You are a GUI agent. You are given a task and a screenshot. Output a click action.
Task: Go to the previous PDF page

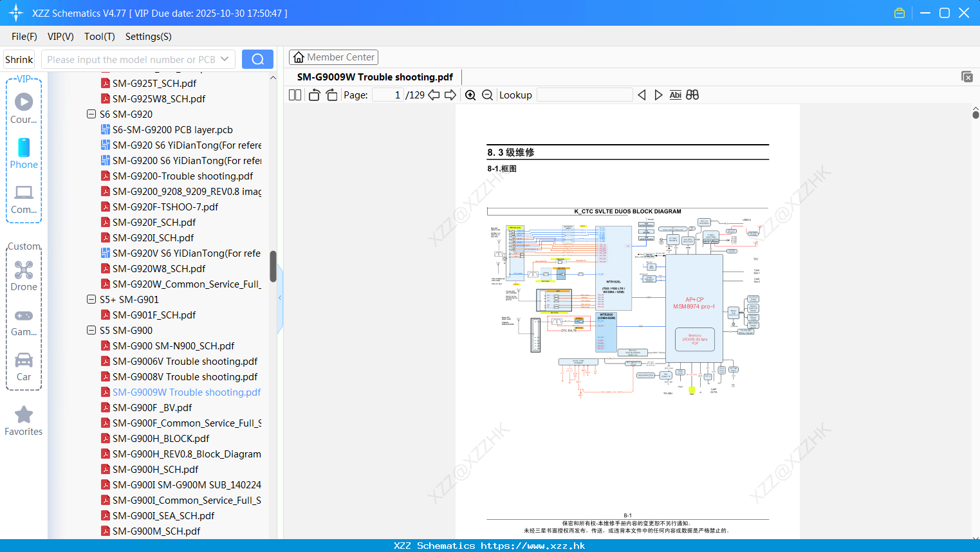[434, 95]
